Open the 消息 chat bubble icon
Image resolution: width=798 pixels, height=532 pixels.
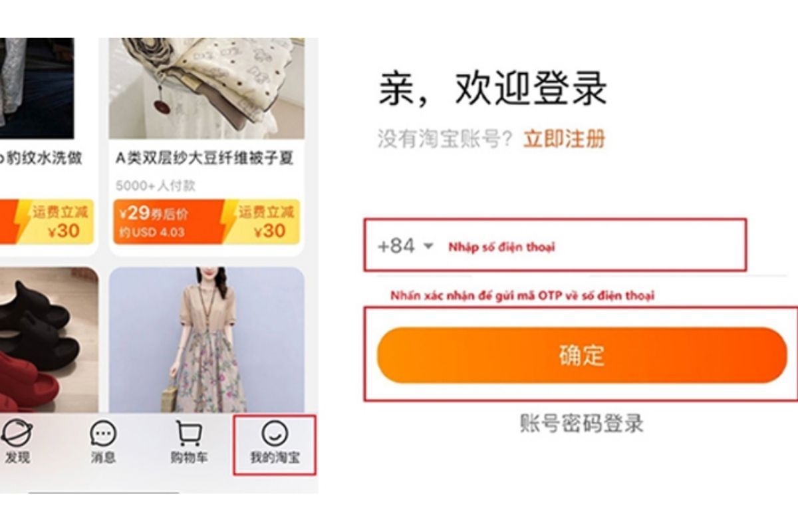tap(103, 434)
